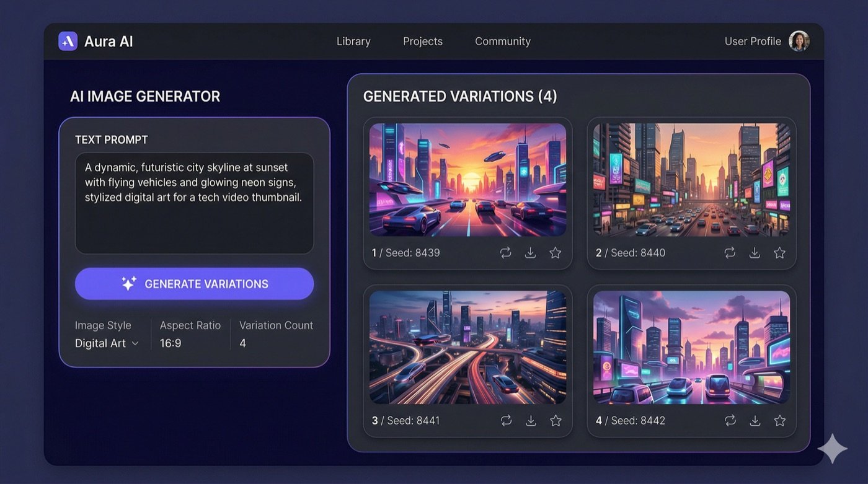The height and width of the screenshot is (484, 868).
Task: Click the download icon on Seed 8440
Action: pos(755,253)
